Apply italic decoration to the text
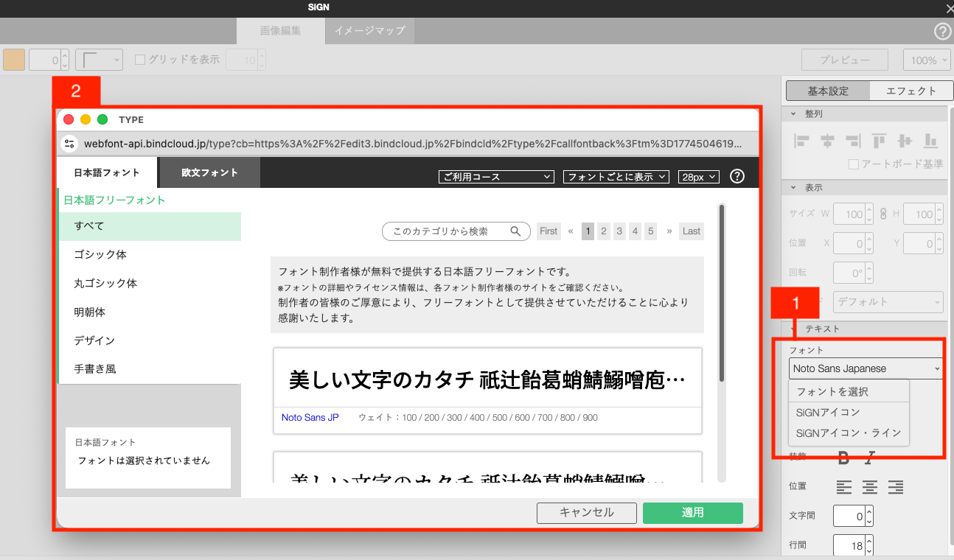954x560 pixels. click(x=868, y=457)
